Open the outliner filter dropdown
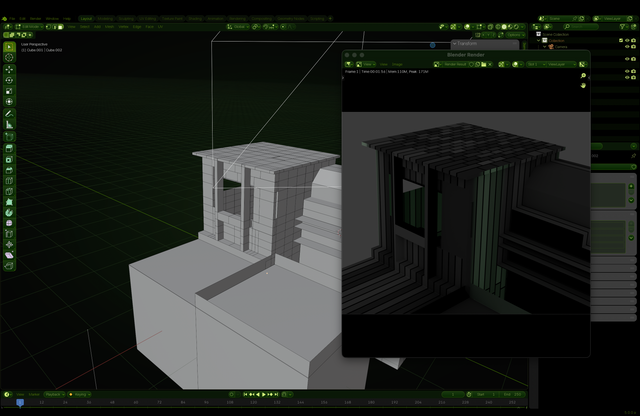Screen dimensions: 640x416 coord(623,27)
